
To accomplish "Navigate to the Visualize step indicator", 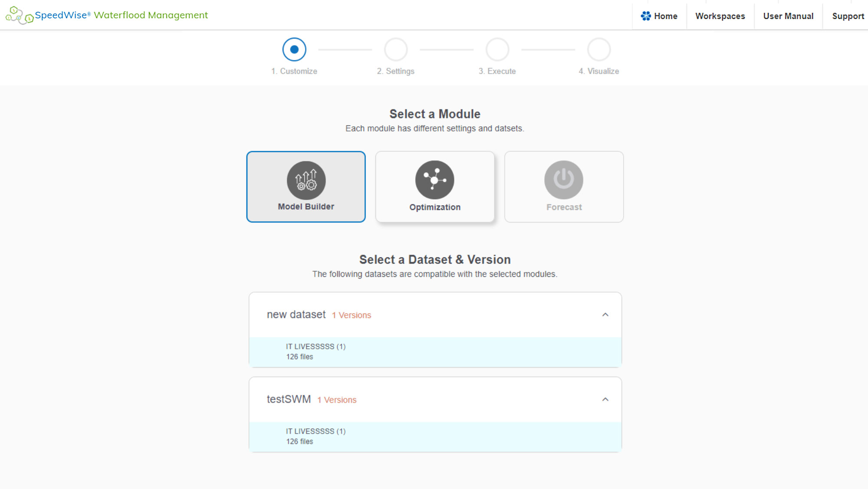I will pos(598,49).
